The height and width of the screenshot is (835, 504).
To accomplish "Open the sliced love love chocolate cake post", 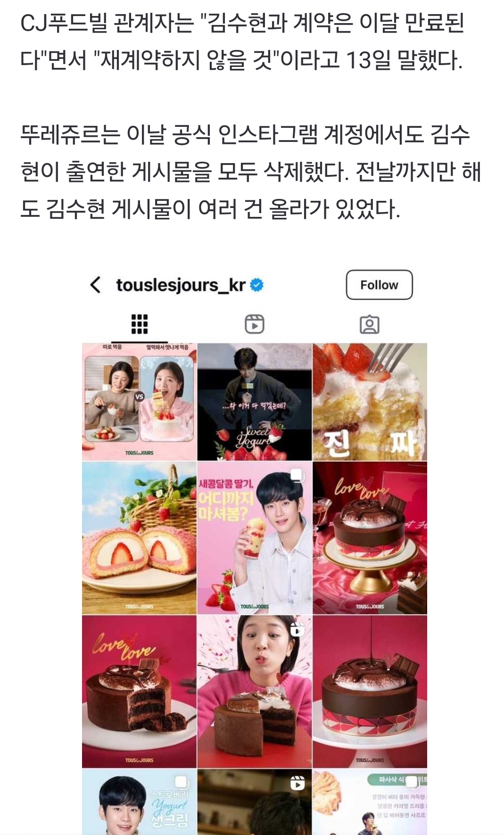I will point(139,692).
